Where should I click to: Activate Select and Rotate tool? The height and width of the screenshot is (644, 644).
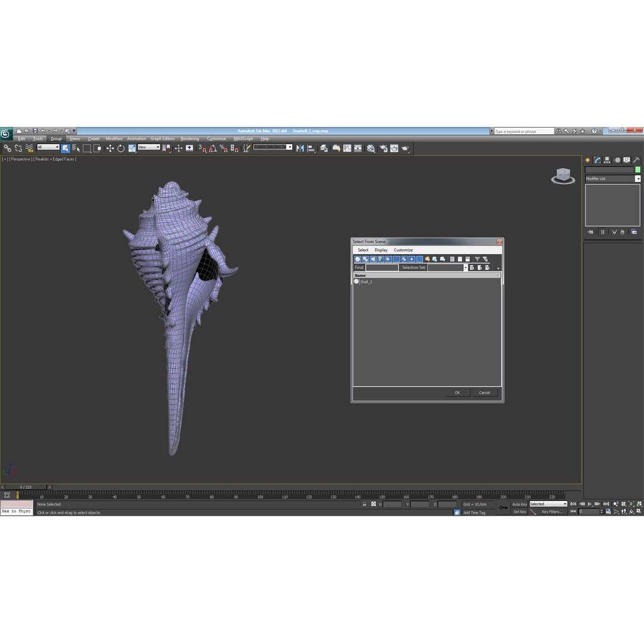tap(120, 148)
